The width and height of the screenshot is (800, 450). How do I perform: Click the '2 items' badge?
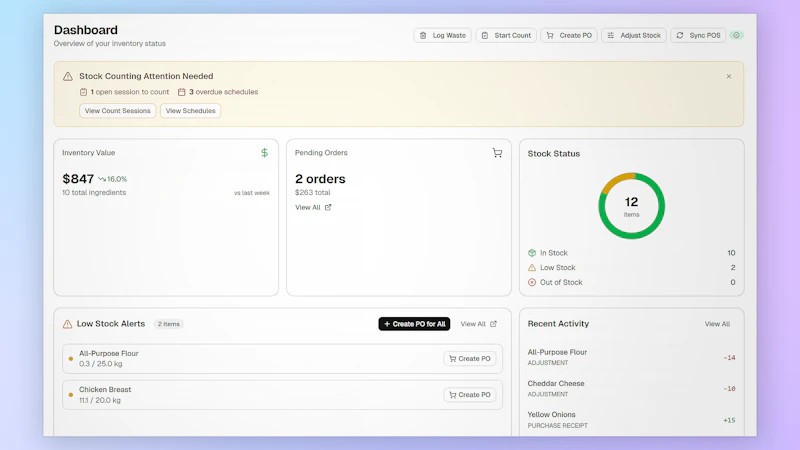[x=168, y=324]
